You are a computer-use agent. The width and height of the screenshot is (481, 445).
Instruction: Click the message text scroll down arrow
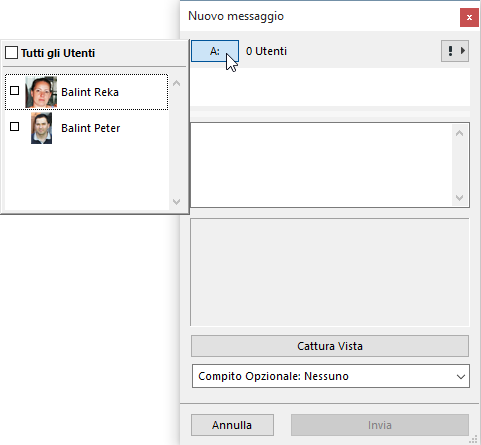click(x=459, y=198)
